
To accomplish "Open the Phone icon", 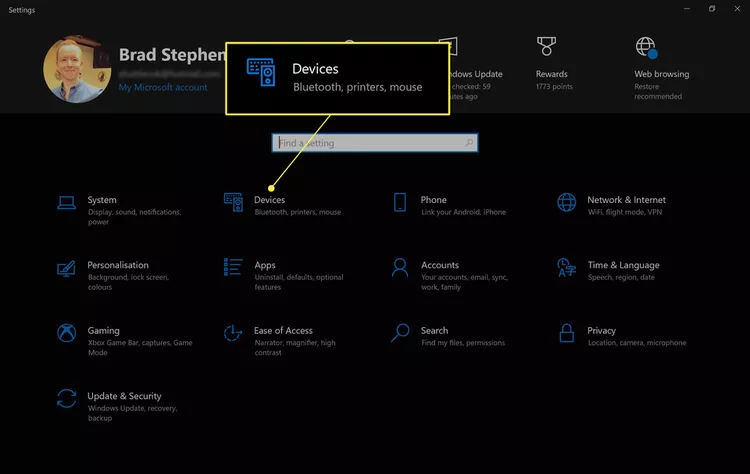I will tap(400, 202).
